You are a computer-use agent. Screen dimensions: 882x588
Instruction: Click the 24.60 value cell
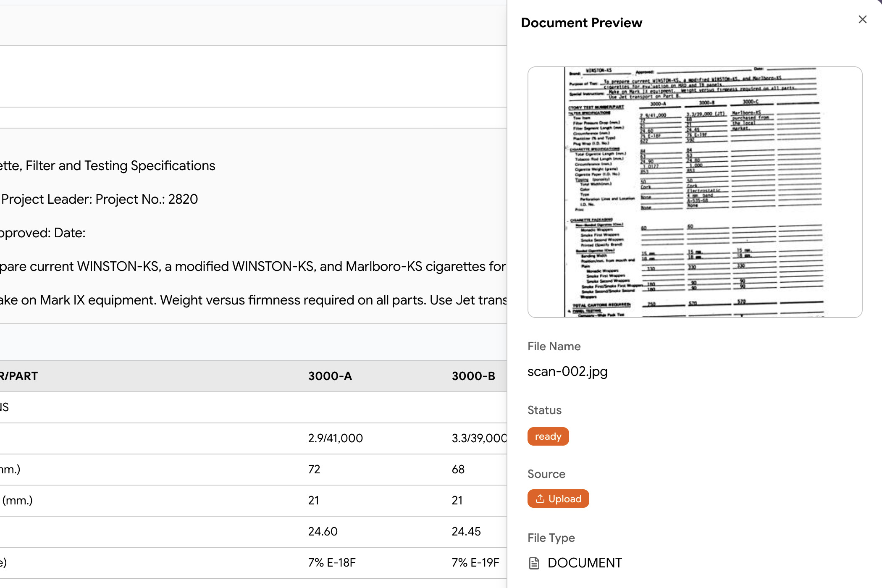pyautogui.click(x=323, y=531)
